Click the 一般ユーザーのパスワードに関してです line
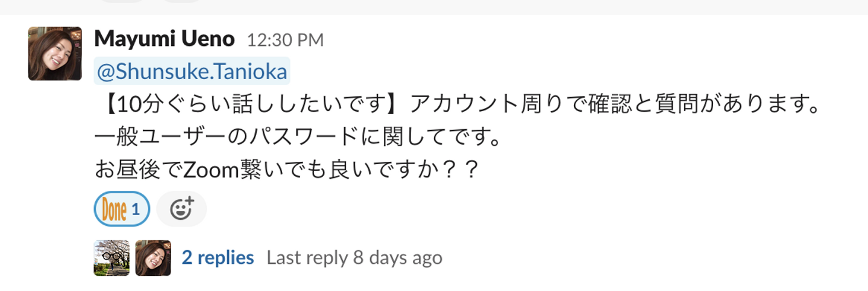 [x=299, y=138]
